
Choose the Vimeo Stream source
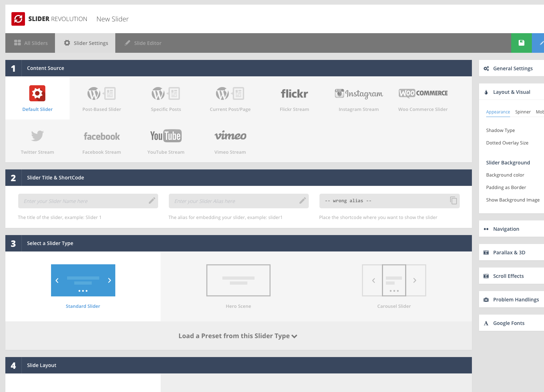pyautogui.click(x=230, y=141)
